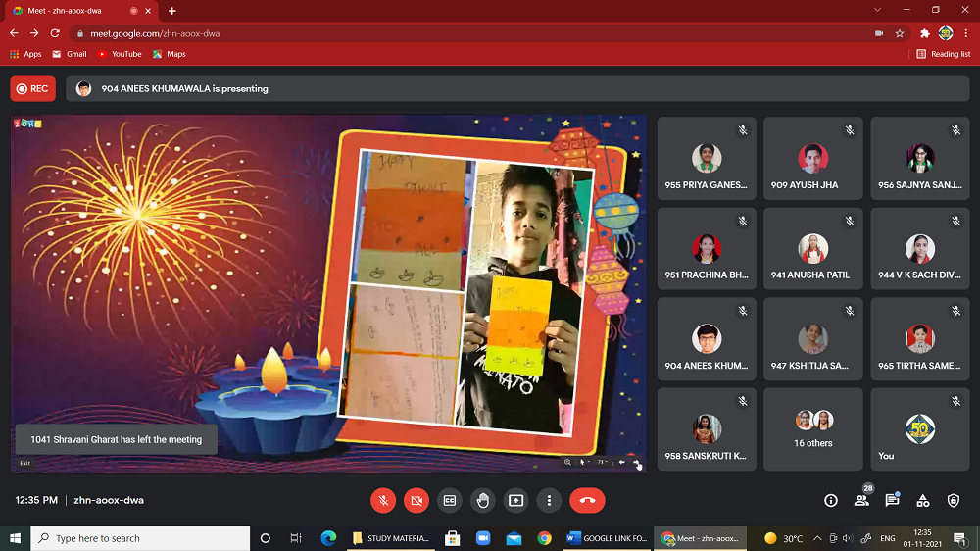Raise hand in the meeting

[x=483, y=500]
